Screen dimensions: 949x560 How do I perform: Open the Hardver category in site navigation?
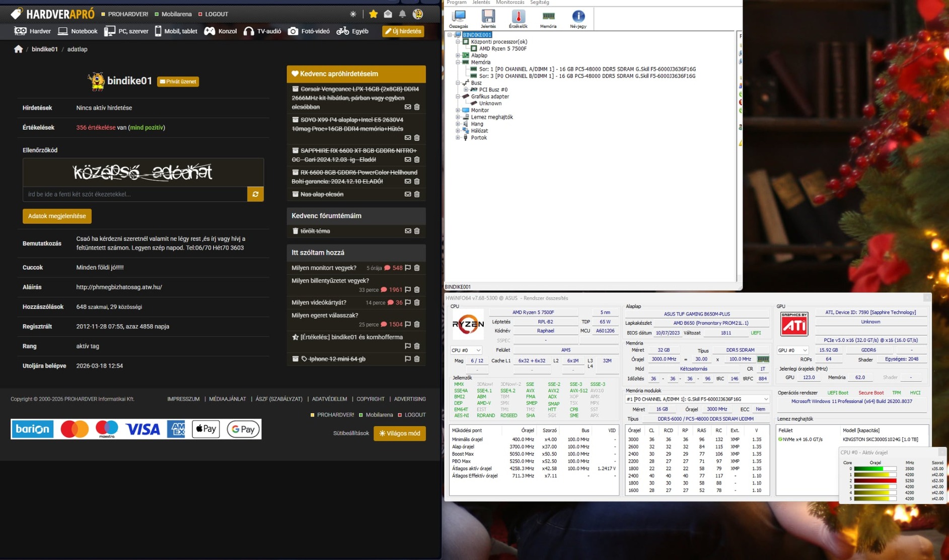pos(33,31)
